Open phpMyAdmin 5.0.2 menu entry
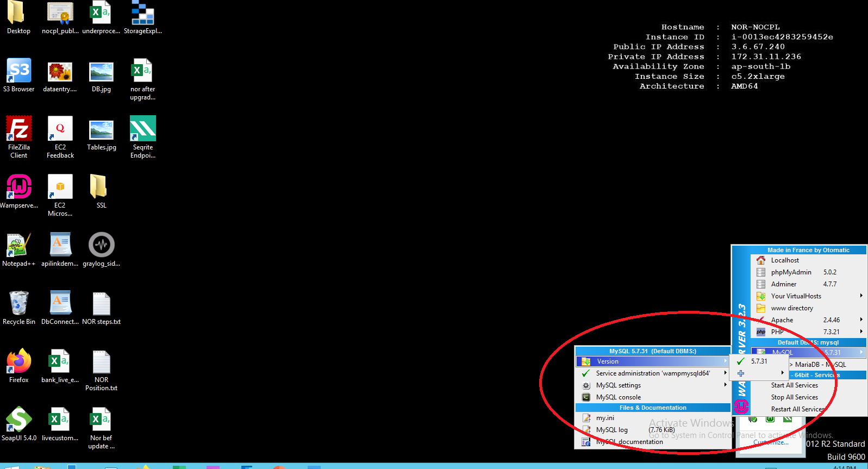 tap(808, 272)
